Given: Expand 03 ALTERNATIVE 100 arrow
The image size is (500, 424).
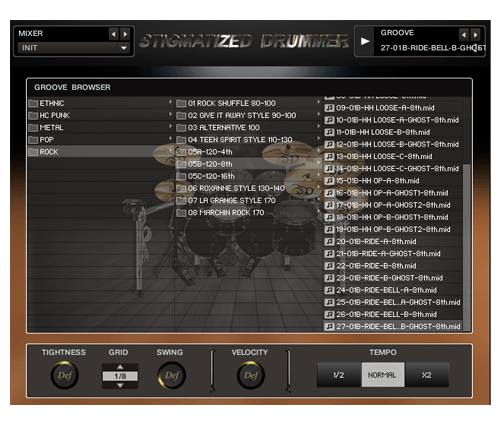Looking at the screenshot, I should click(319, 126).
